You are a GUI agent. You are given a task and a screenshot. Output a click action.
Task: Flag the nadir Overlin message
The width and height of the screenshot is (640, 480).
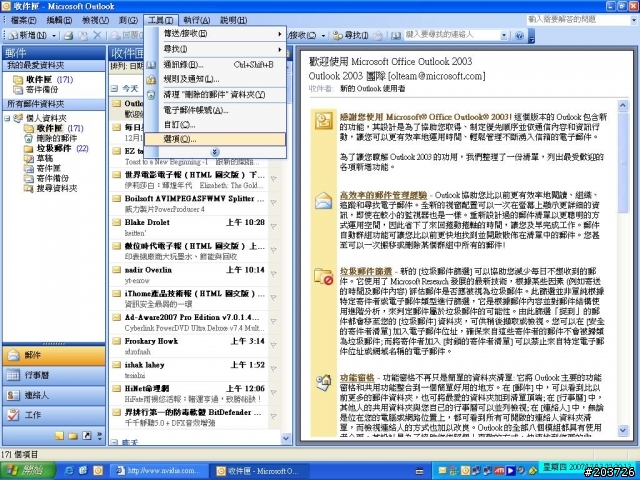point(274,273)
